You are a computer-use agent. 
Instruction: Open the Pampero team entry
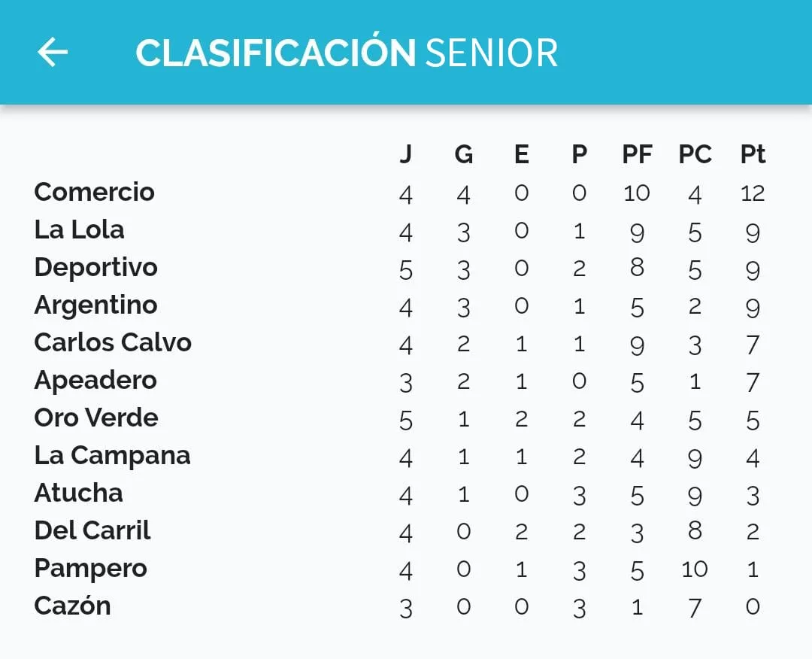pyautogui.click(x=90, y=568)
